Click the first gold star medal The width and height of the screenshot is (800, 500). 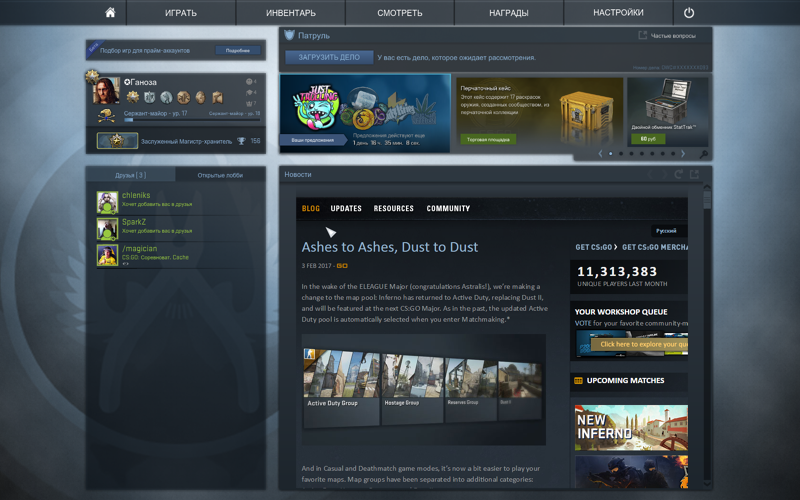pos(133,97)
